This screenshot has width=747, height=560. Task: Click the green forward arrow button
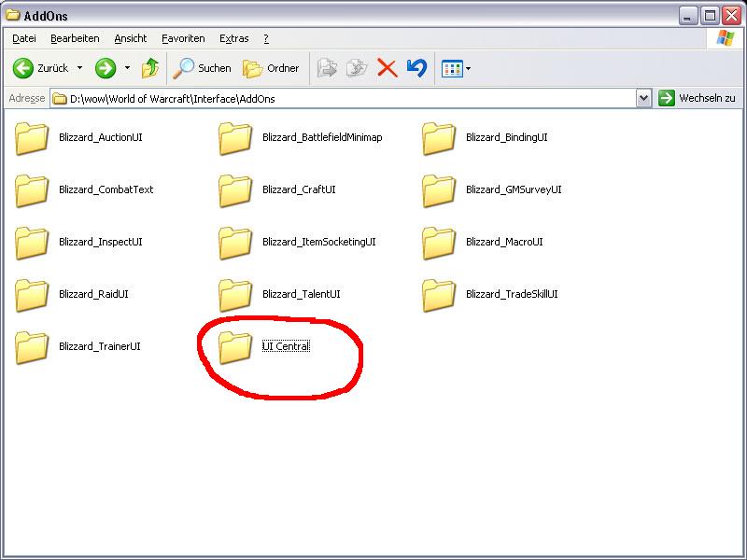(106, 68)
